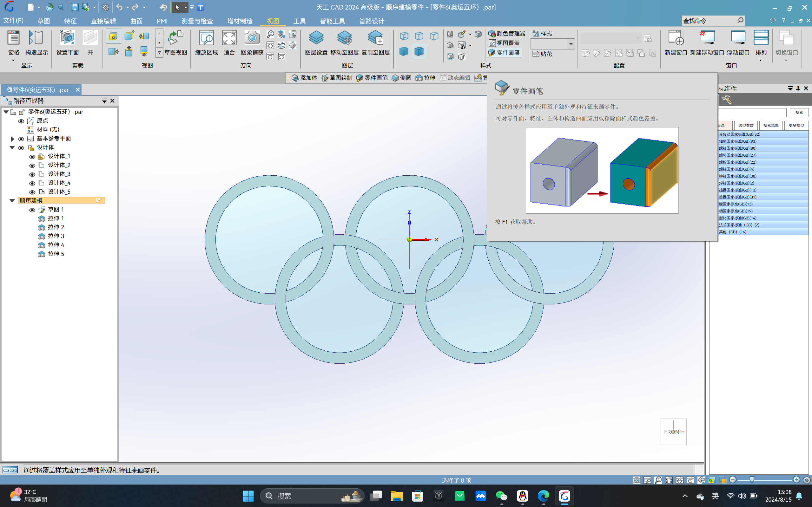Click the 视图覆盖 view override tool
This screenshot has height=507, width=812.
(x=504, y=43)
